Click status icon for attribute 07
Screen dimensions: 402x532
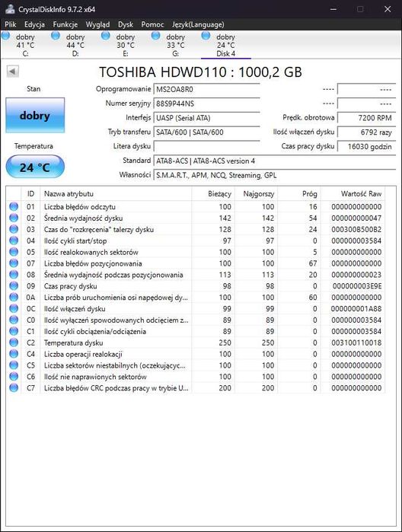14,263
